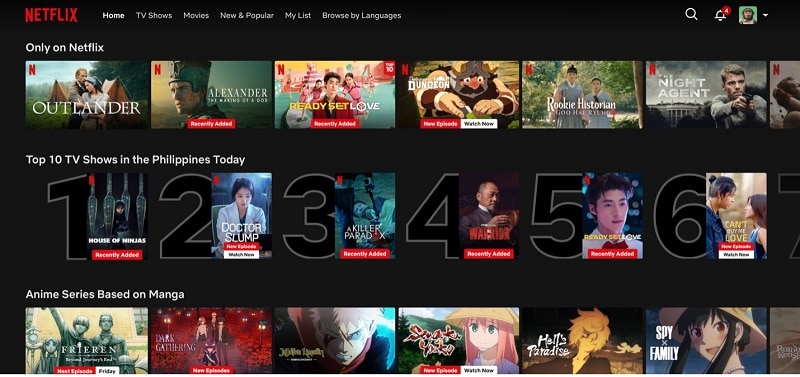Open Warrior ranked number 4
800x377 pixels.
[x=489, y=216]
